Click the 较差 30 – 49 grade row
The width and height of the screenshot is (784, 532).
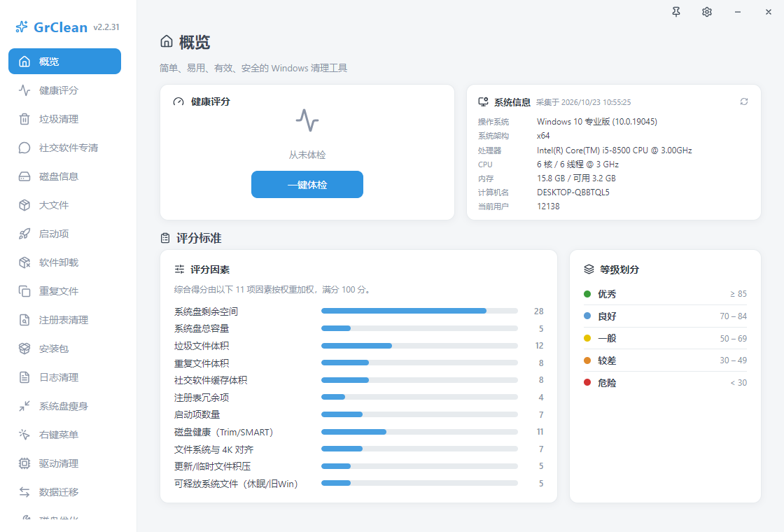665,360
